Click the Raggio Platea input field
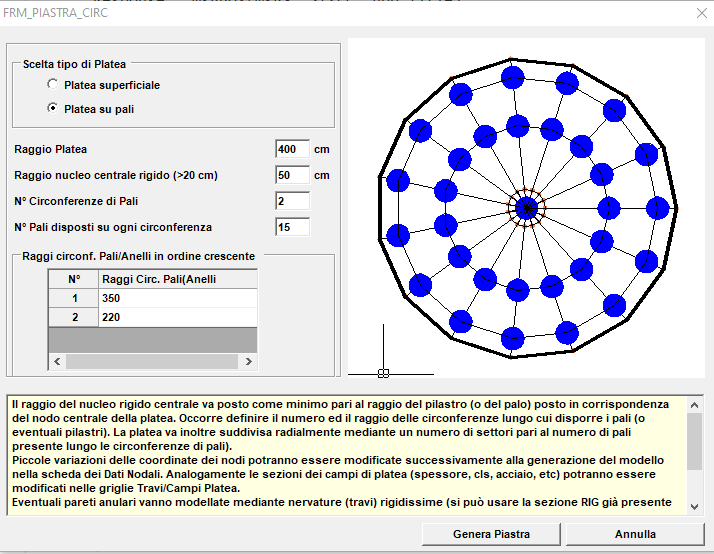714x554 pixels. coord(292,149)
